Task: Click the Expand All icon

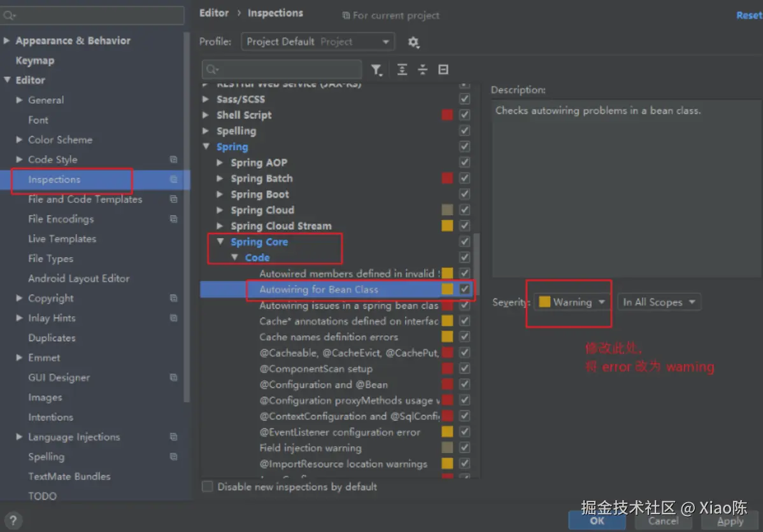Action: [402, 69]
